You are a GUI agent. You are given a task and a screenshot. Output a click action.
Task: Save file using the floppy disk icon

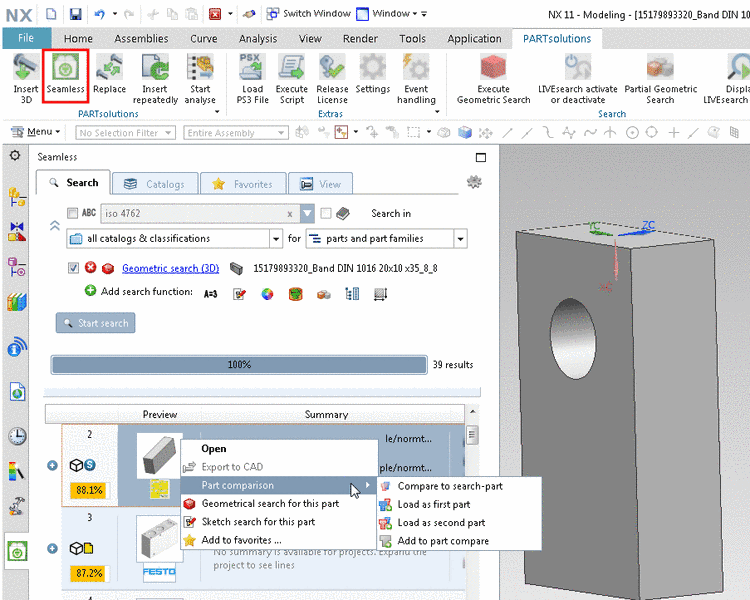tap(75, 14)
